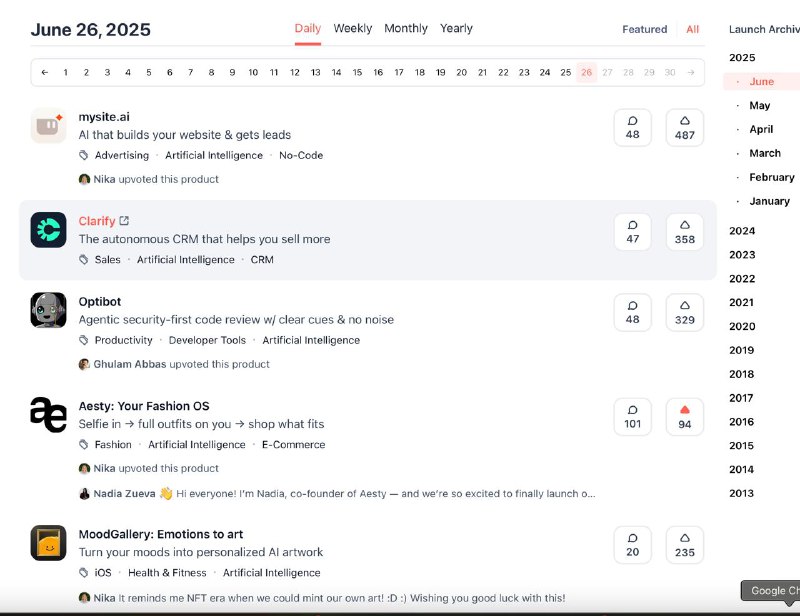This screenshot has width=800, height=616.
Task: Open the iOS tag on MoodGallery
Action: click(103, 573)
